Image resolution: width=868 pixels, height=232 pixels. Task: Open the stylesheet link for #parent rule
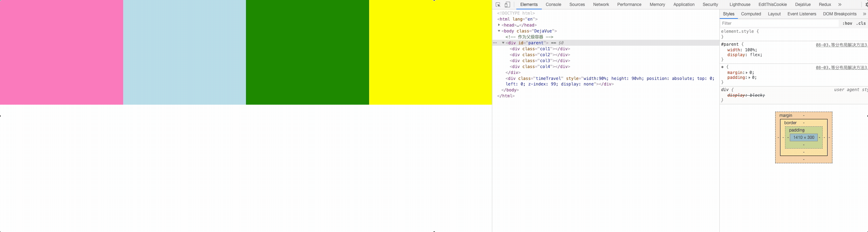coord(841,45)
